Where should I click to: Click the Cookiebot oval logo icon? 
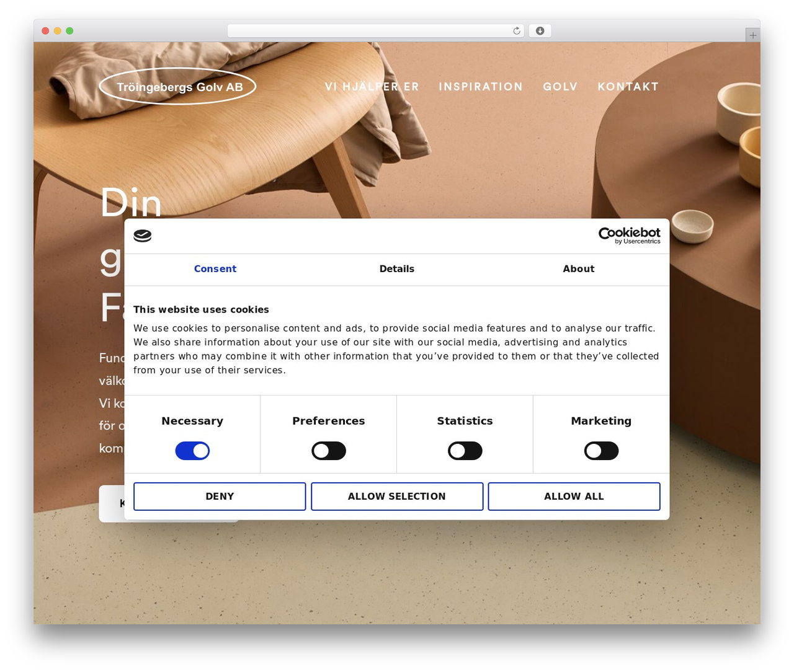tap(142, 236)
